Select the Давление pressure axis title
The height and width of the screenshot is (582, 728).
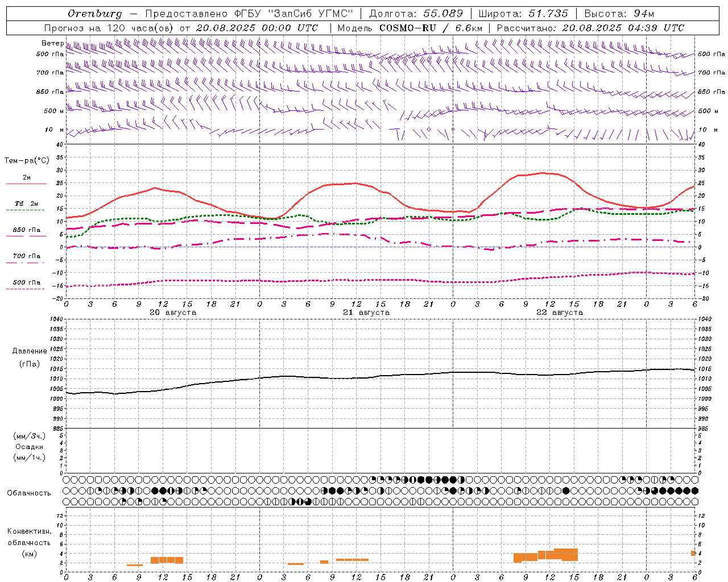click(30, 351)
